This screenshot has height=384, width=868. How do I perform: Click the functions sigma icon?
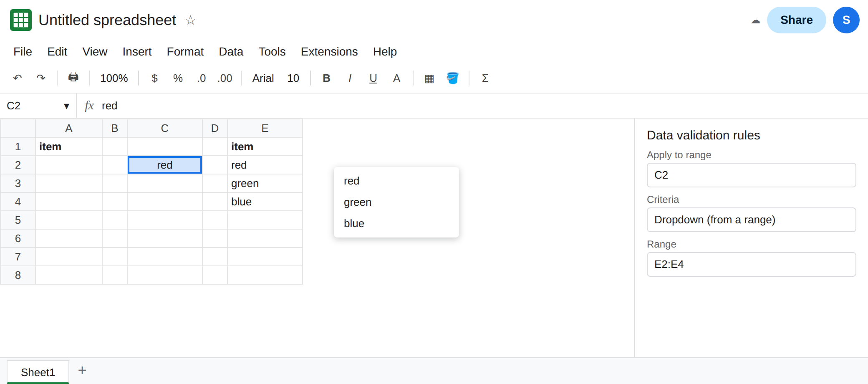click(485, 78)
